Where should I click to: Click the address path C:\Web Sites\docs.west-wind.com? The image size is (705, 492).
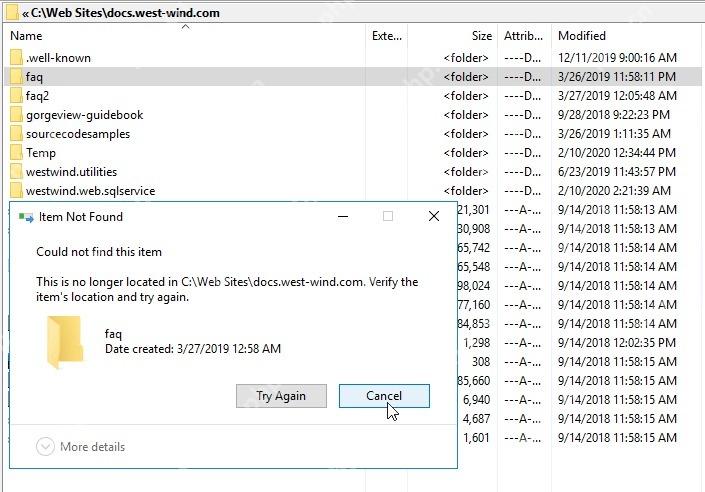(x=125, y=13)
